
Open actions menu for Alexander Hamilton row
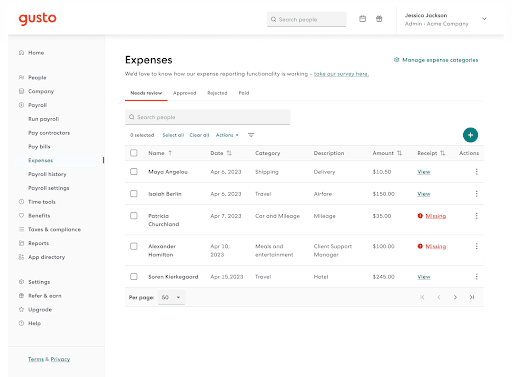coord(476,246)
